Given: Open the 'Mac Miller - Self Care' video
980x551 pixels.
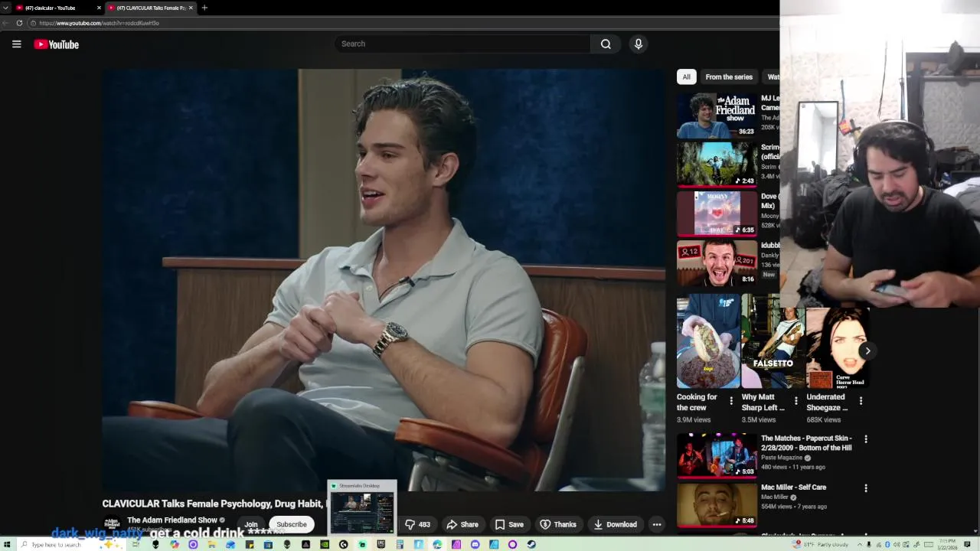Looking at the screenshot, I should point(793,487).
